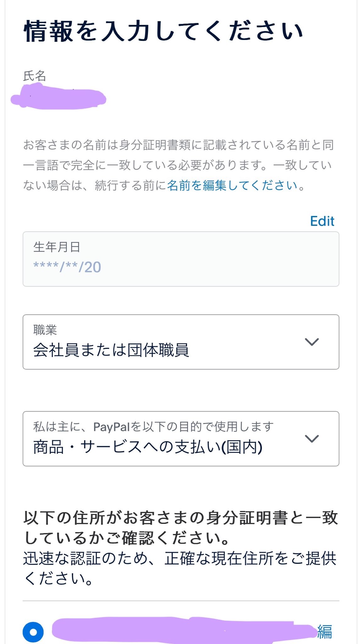Focus the 生年月日 date field

pos(181,259)
